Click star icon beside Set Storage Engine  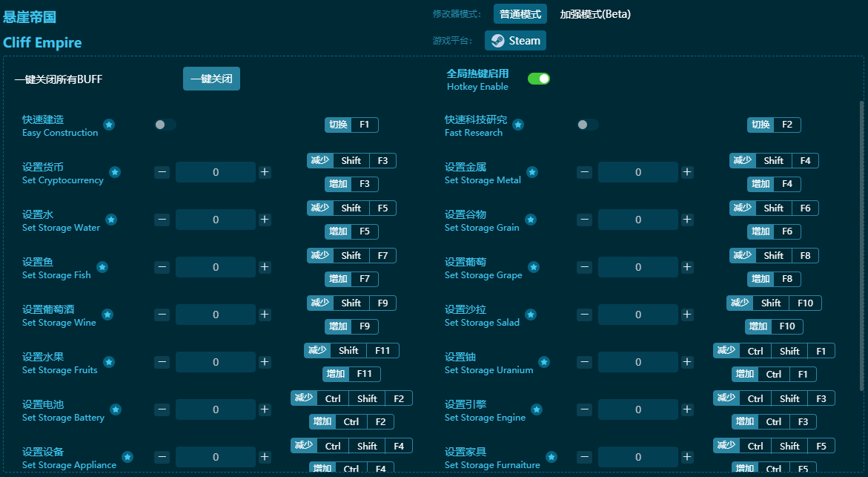537,409
